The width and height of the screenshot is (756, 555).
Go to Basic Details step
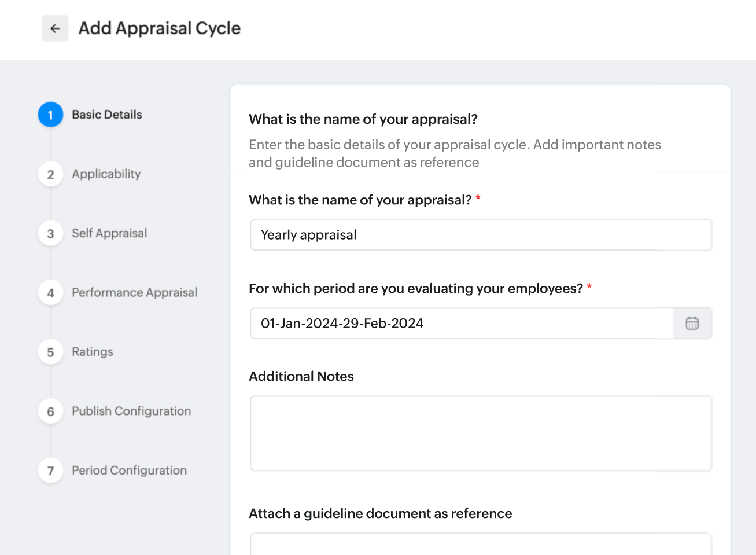pyautogui.click(x=107, y=115)
